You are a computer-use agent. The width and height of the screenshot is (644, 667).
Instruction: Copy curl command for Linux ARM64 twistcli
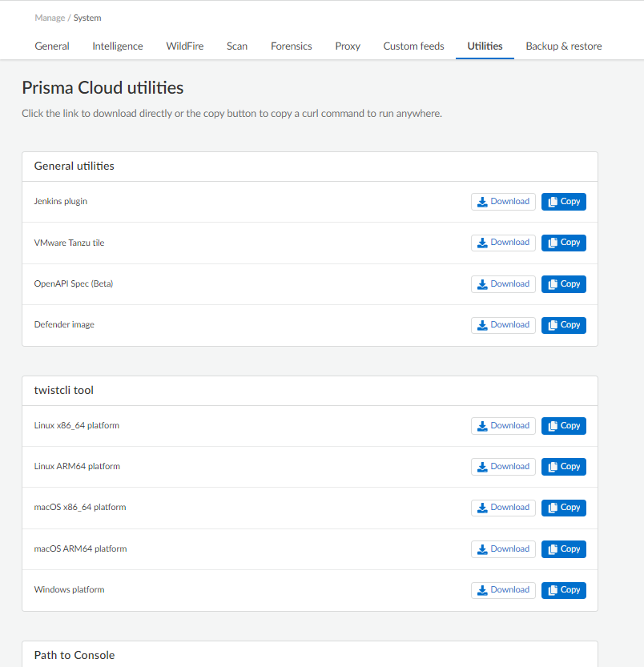click(x=564, y=467)
